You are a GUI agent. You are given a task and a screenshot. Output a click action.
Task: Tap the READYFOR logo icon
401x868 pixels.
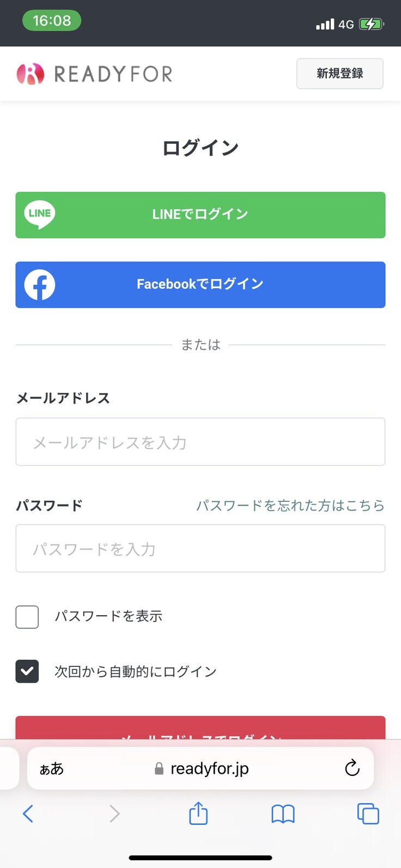coord(31,74)
